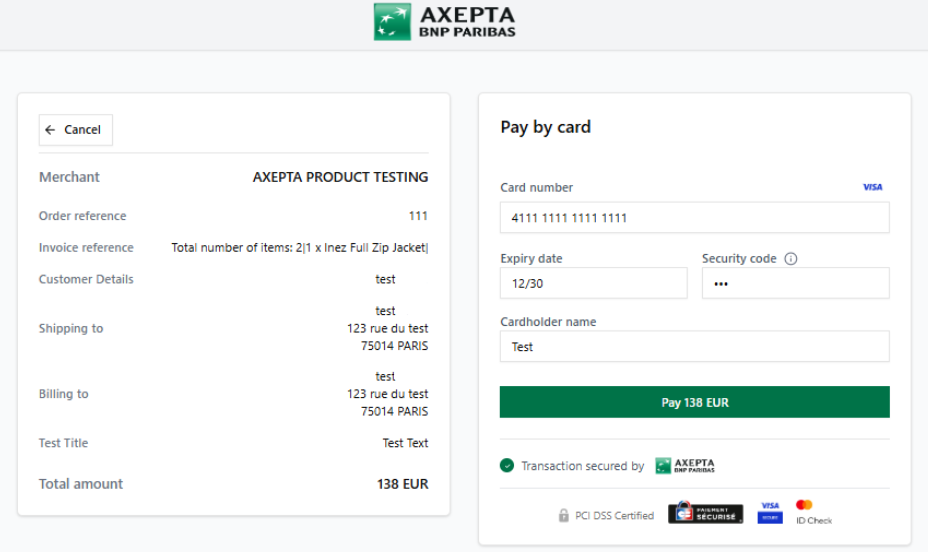This screenshot has width=928, height=552.
Task: Click the AXEPTA PRODUCT TESTING merchant name
Action: point(340,177)
